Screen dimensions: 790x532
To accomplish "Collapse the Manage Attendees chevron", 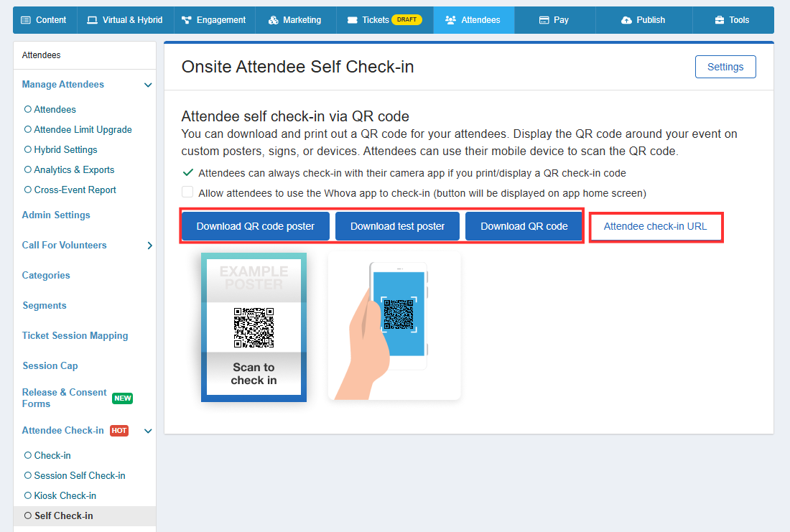I will (148, 85).
